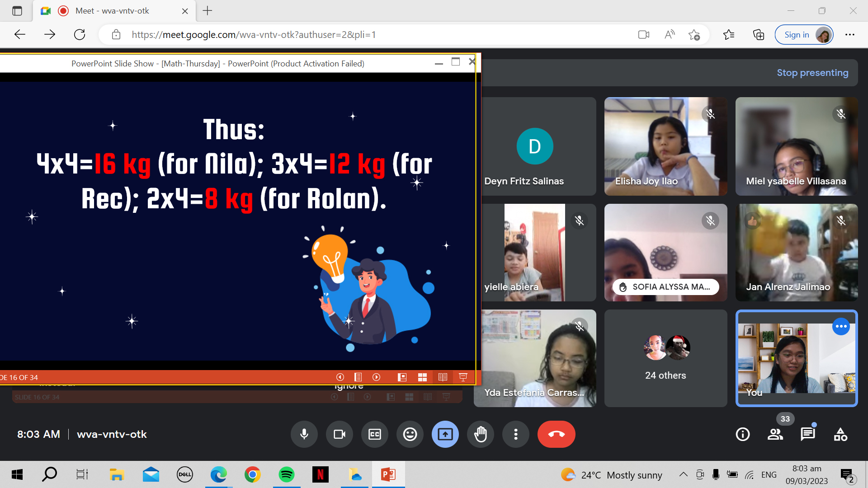868x488 pixels.
Task: Click the address bar URL
Action: (x=254, y=35)
